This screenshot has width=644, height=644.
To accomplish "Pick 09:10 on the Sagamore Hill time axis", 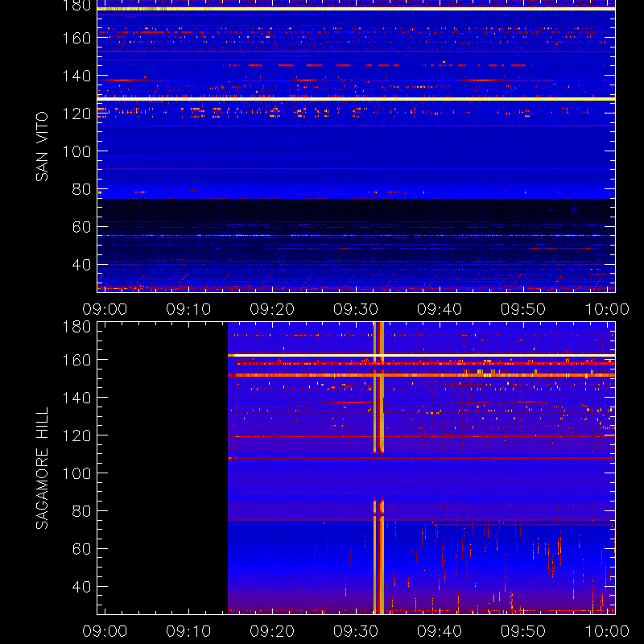I will pyautogui.click(x=188, y=631).
